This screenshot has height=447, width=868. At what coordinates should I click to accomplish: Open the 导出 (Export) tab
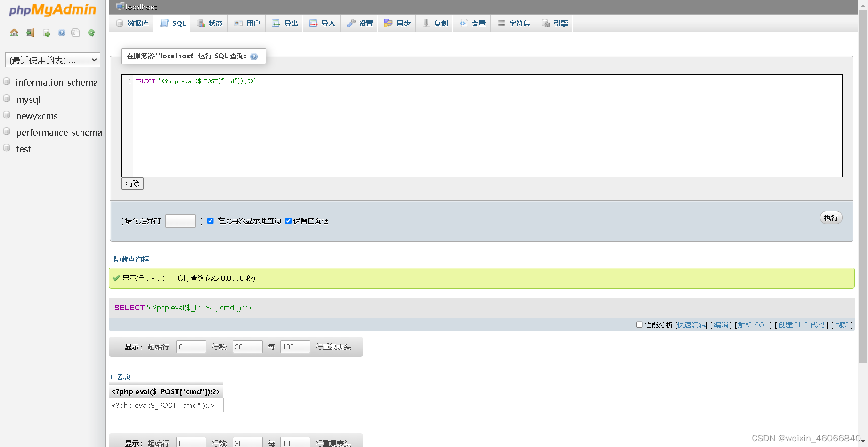click(284, 23)
